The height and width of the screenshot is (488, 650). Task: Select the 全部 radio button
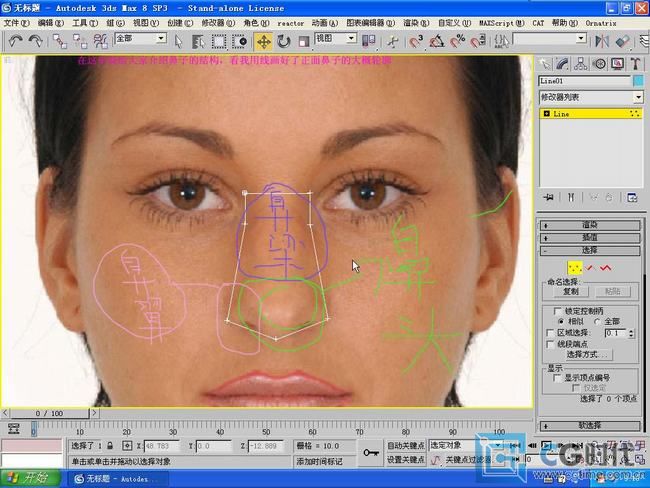pos(597,321)
